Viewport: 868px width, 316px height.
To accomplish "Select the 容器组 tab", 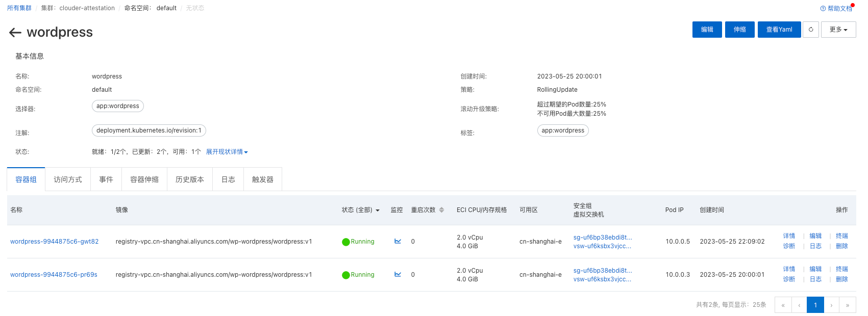I will click(x=26, y=179).
